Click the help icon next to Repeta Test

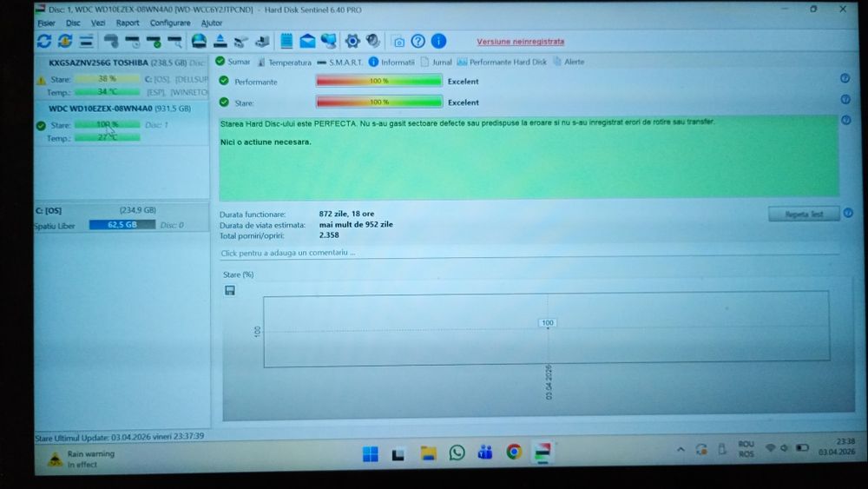[848, 213]
